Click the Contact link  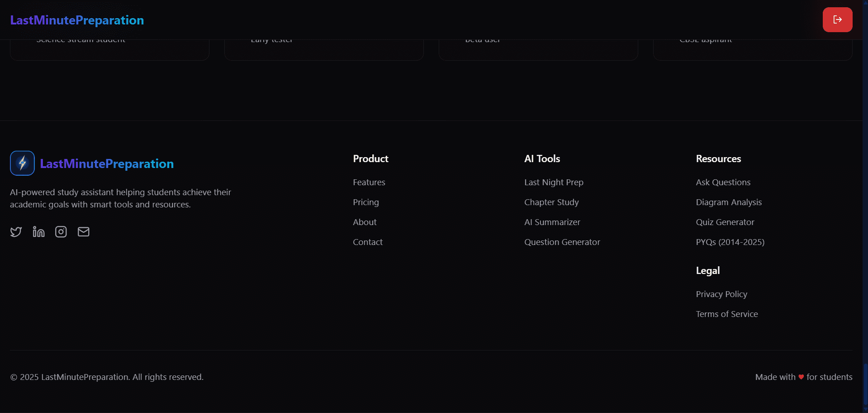(367, 242)
